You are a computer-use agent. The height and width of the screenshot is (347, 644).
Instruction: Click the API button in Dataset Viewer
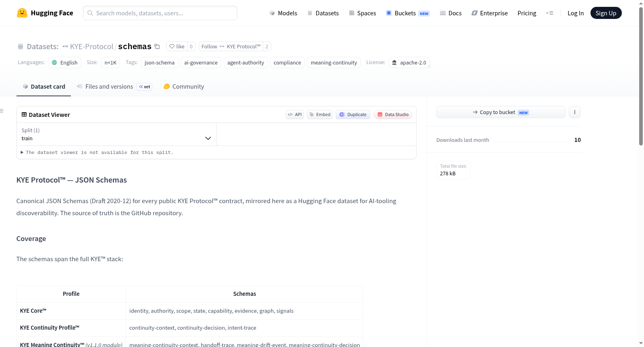click(x=295, y=114)
